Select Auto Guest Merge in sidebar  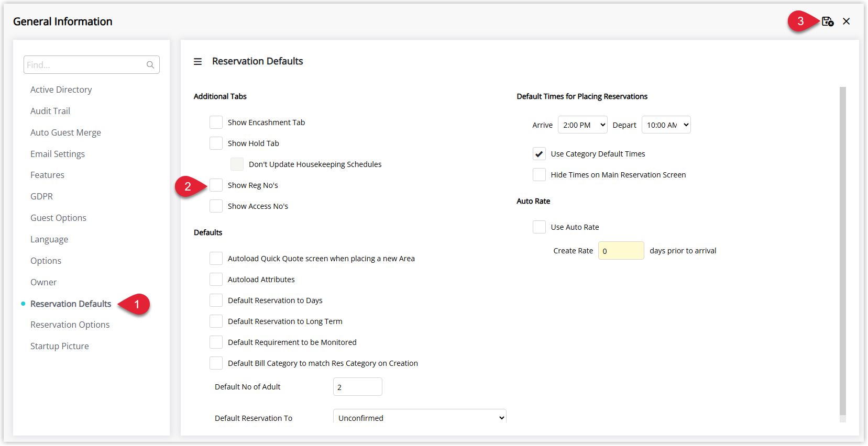pos(65,132)
